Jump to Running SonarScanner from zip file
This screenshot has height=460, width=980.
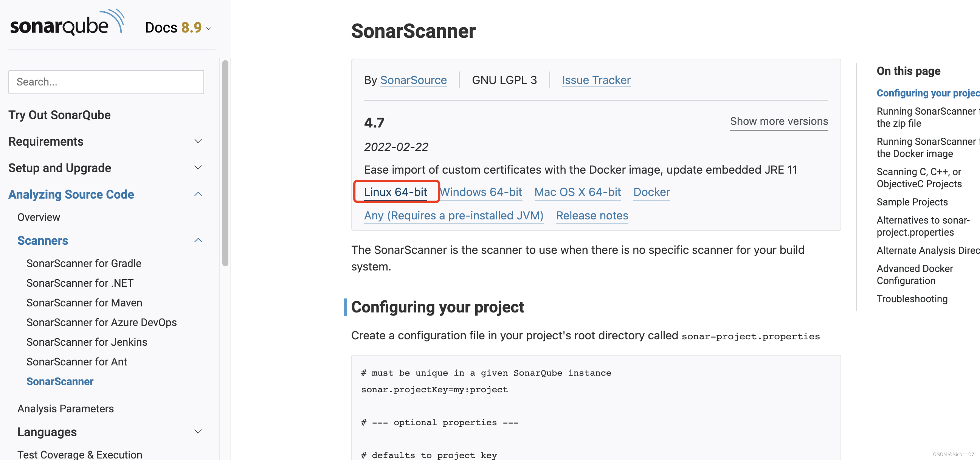click(x=928, y=117)
